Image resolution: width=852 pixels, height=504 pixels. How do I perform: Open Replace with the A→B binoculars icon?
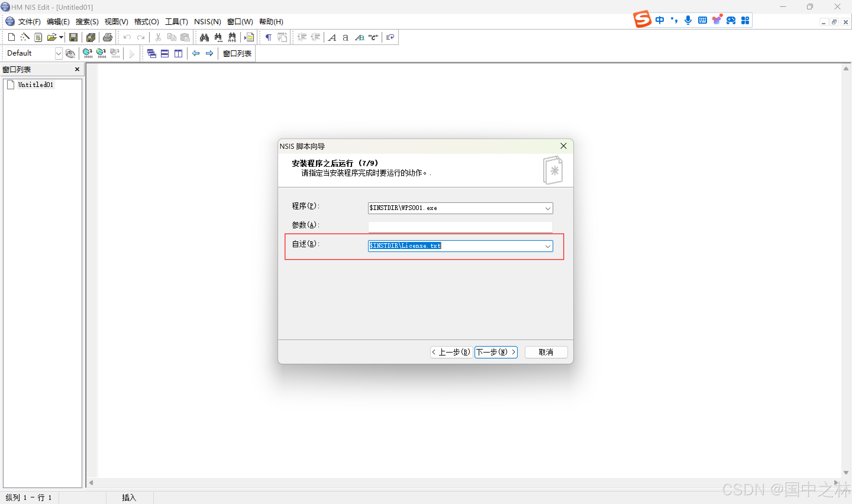(232, 37)
